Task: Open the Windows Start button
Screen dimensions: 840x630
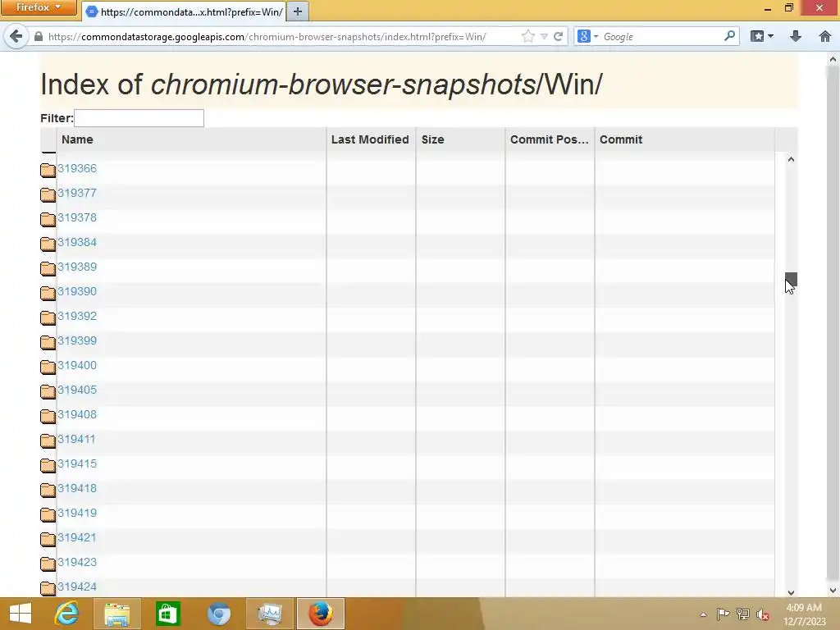Action: (x=21, y=614)
